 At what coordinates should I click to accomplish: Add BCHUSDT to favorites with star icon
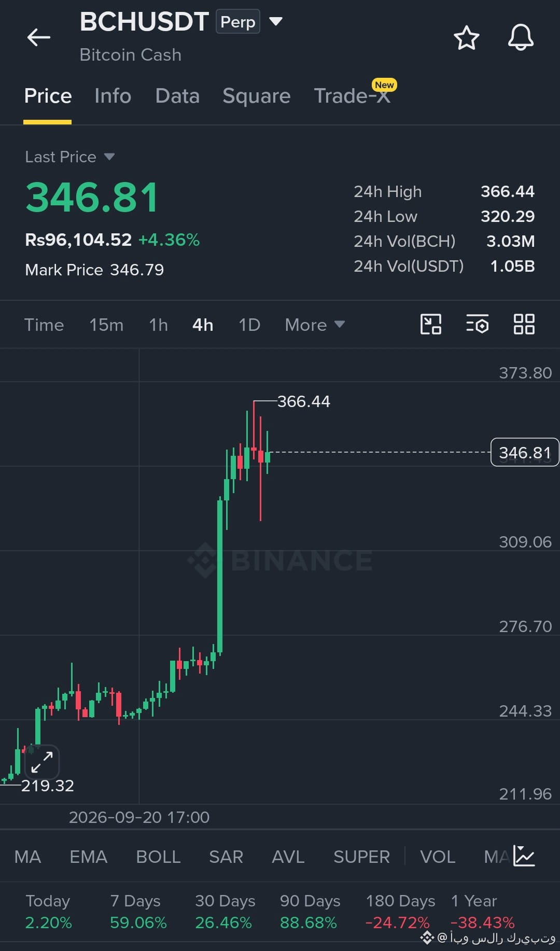point(466,38)
